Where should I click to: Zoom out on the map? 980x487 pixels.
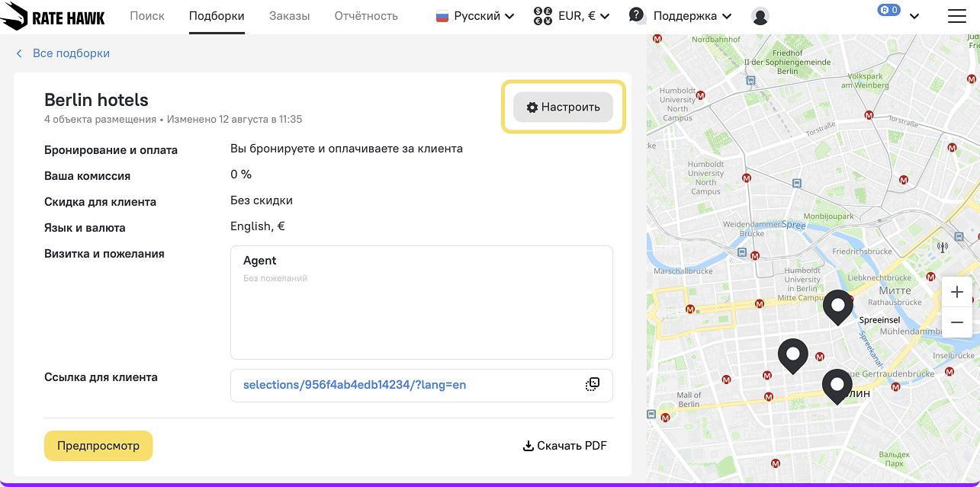click(x=957, y=323)
